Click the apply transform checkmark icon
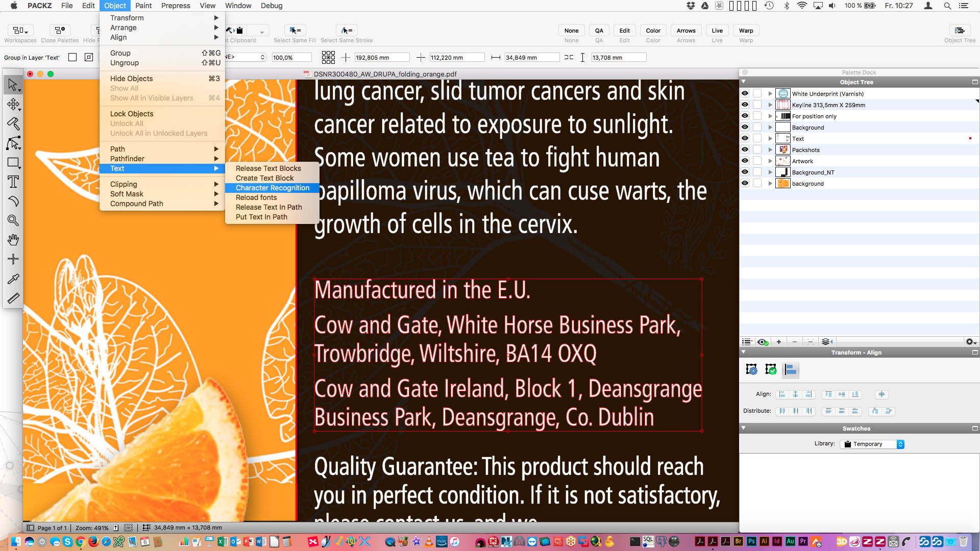 pyautogui.click(x=771, y=369)
